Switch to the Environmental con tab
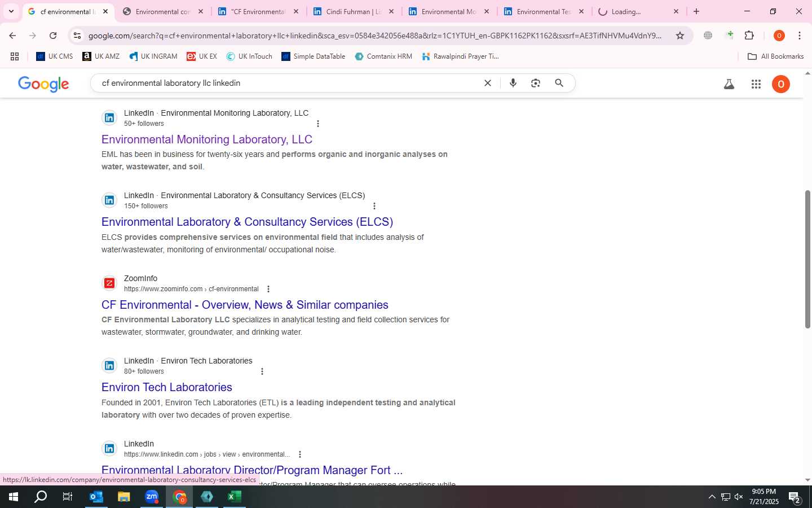This screenshot has height=508, width=812. click(163, 11)
